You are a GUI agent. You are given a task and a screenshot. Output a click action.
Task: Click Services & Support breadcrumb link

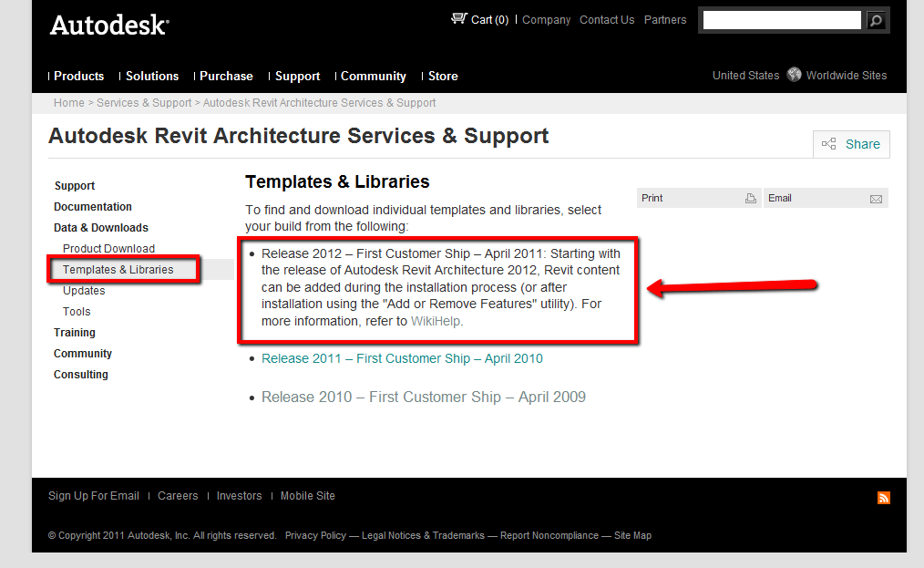coord(144,103)
